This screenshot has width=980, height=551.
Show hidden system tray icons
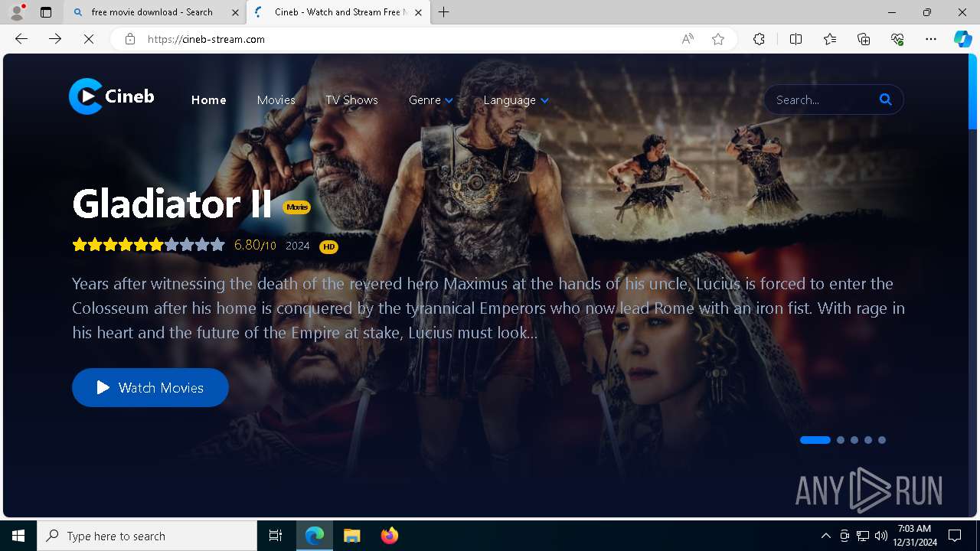pos(825,536)
